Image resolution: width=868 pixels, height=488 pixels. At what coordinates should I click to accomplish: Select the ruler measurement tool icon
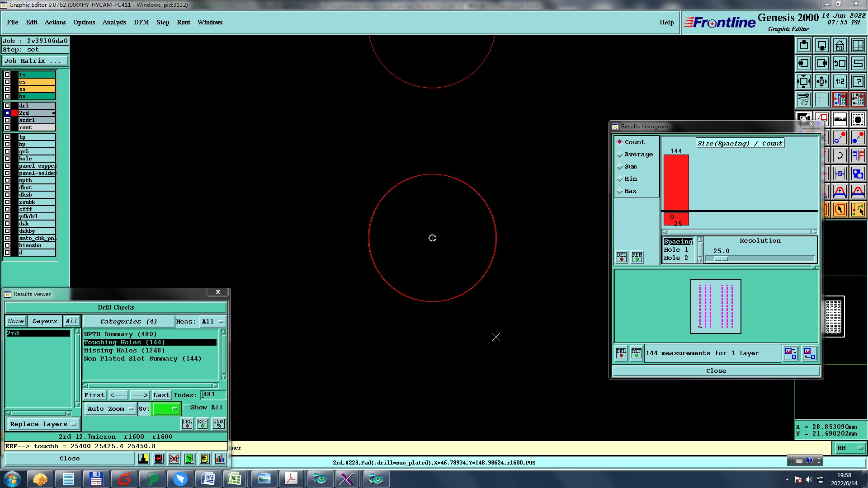840,120
